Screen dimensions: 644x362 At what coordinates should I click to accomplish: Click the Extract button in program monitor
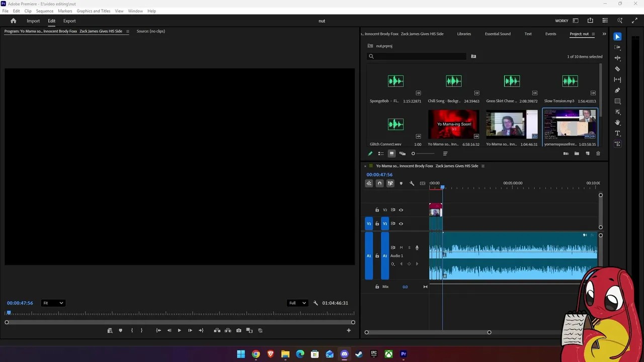tap(228, 330)
